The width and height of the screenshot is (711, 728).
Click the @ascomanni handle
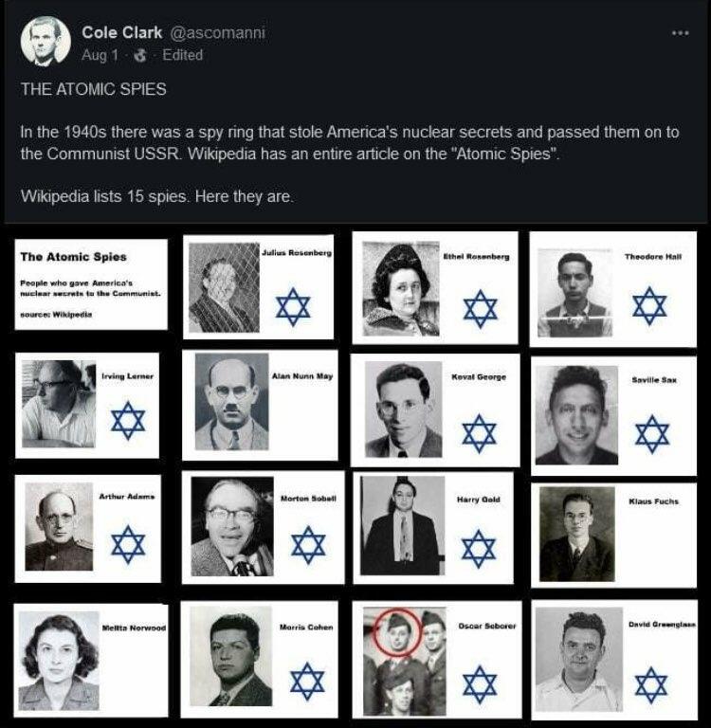(x=218, y=33)
